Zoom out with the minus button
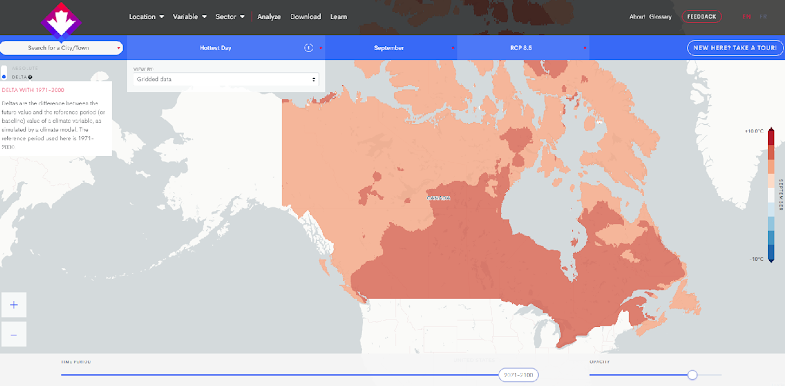The height and width of the screenshot is (386, 785). [x=14, y=334]
